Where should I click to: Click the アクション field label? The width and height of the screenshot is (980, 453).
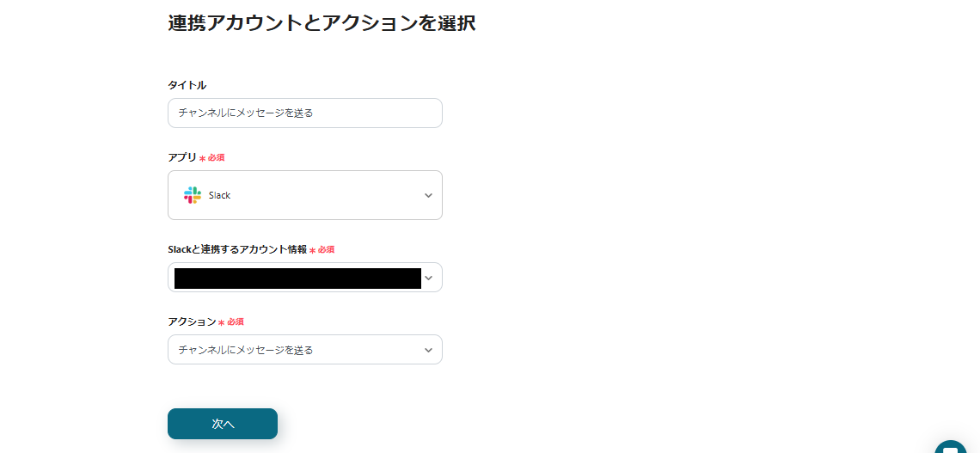192,321
